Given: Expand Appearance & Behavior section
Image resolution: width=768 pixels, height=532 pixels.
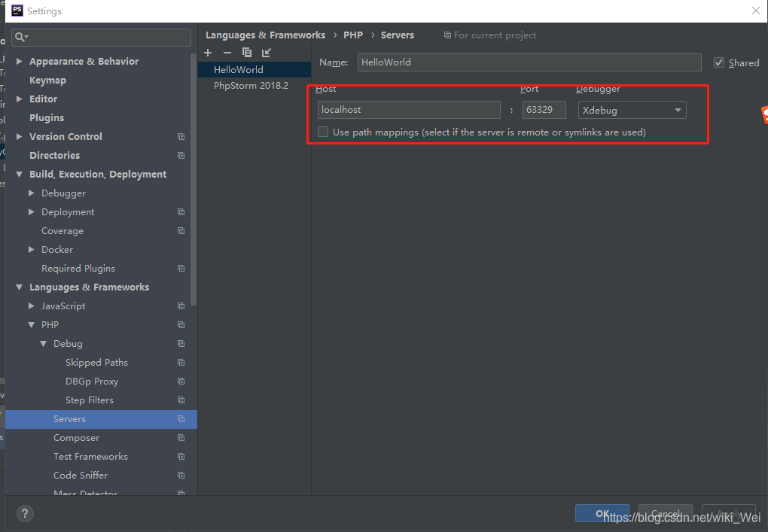Looking at the screenshot, I should [x=20, y=61].
